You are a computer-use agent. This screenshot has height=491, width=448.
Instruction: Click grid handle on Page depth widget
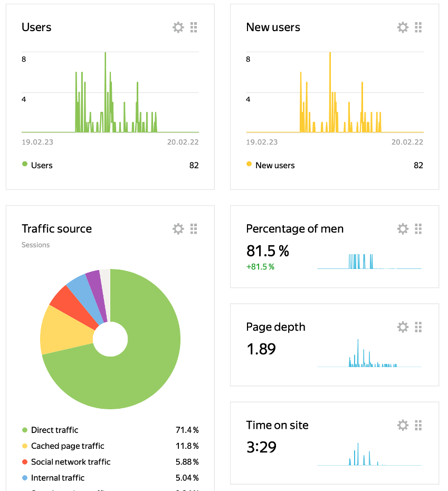pos(418,327)
